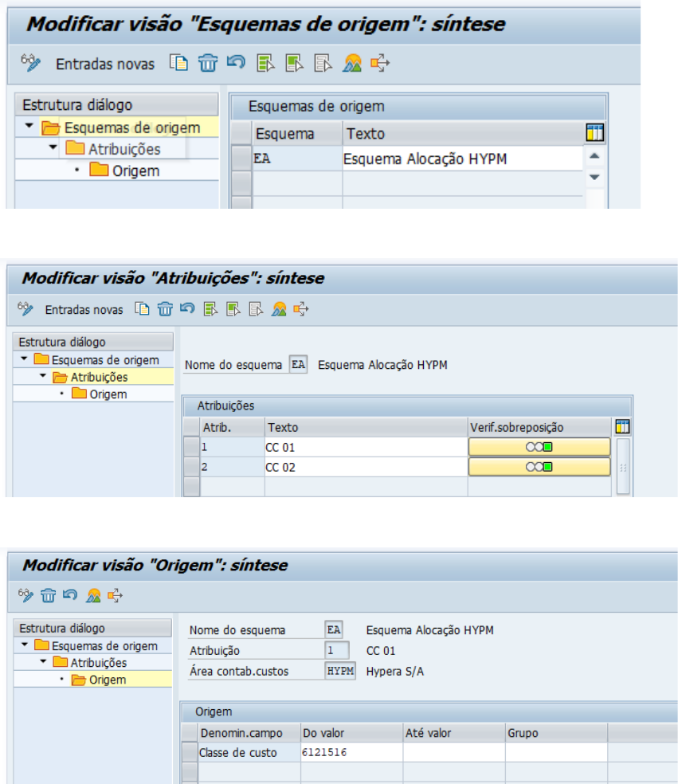The width and height of the screenshot is (678, 784).
Task: Collapse Esquemas de origem node in topmost tree
Action: 29,127
